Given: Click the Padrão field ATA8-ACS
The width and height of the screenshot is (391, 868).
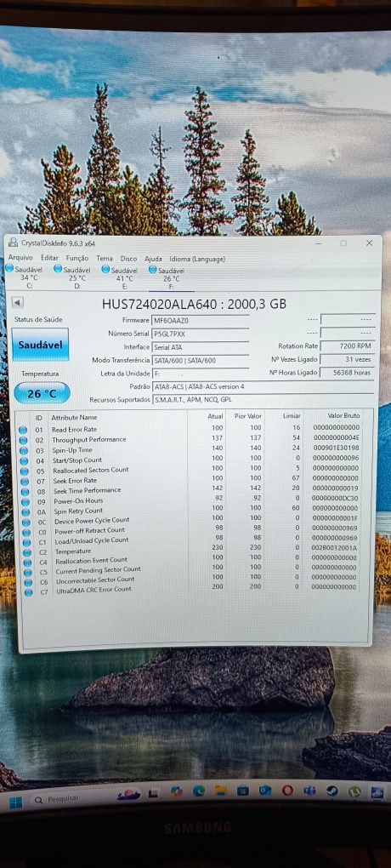Looking at the screenshot, I should click(263, 387).
